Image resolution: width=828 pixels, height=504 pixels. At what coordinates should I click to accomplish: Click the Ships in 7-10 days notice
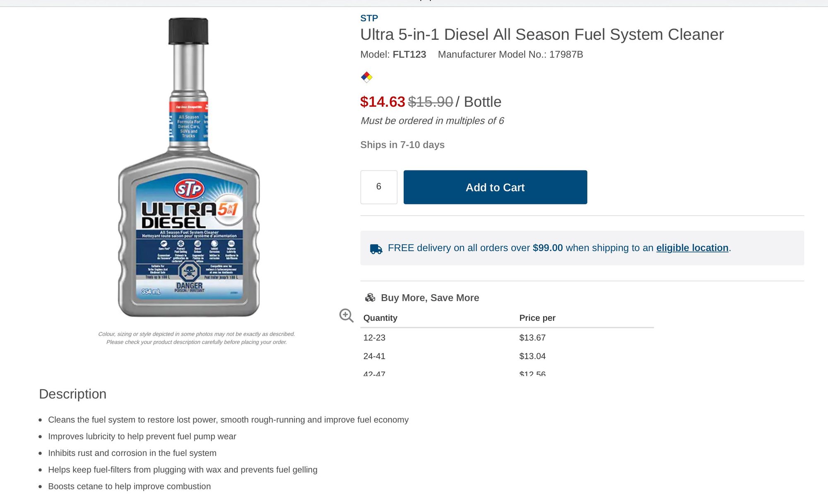click(402, 145)
